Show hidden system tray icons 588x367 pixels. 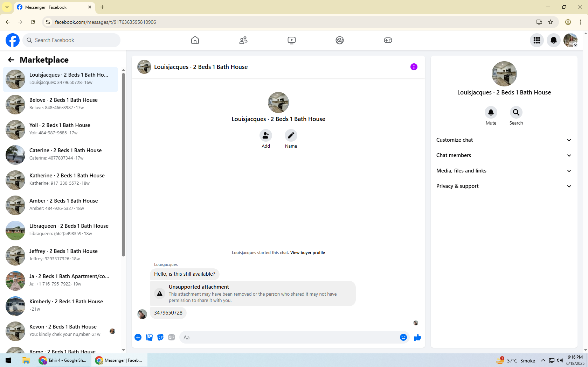[x=543, y=360]
